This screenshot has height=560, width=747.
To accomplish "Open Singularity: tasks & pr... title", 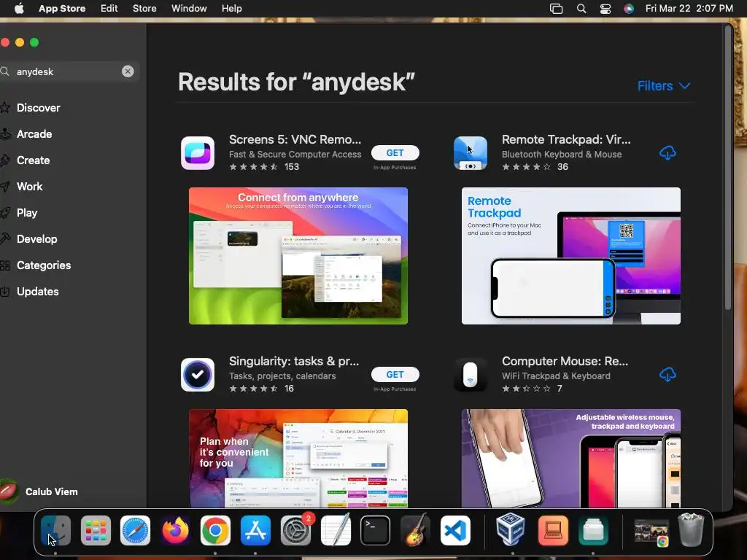I will click(x=294, y=361).
